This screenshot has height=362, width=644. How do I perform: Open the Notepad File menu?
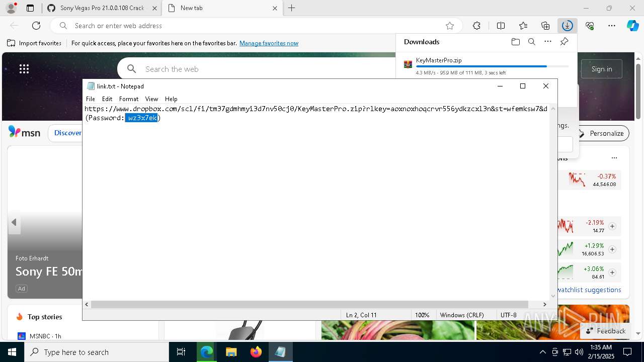click(91, 99)
